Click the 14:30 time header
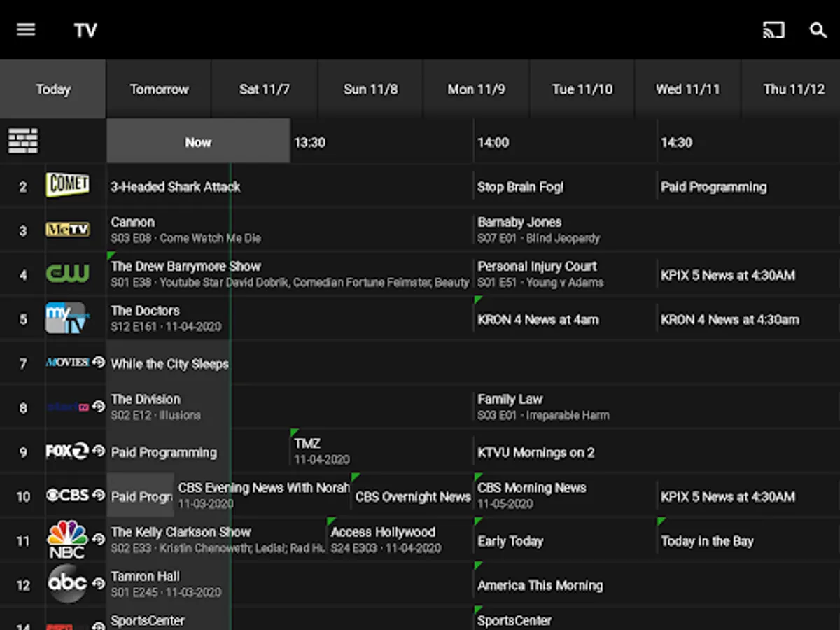 coord(748,141)
